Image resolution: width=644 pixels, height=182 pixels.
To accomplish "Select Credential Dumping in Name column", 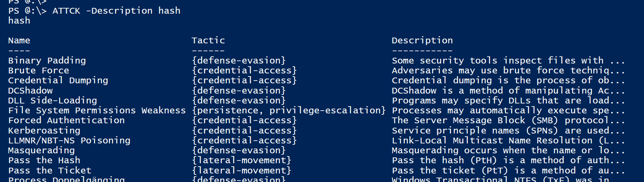I will pyautogui.click(x=58, y=81).
